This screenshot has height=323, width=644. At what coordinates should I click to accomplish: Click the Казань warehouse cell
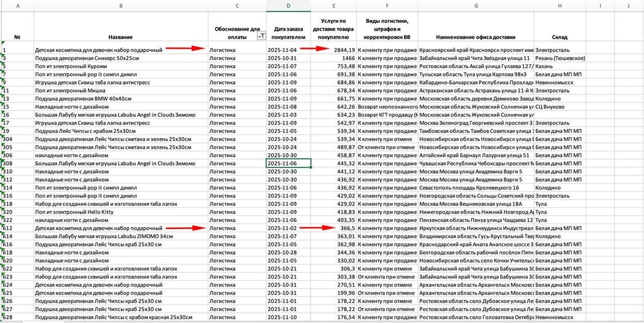coord(560,65)
